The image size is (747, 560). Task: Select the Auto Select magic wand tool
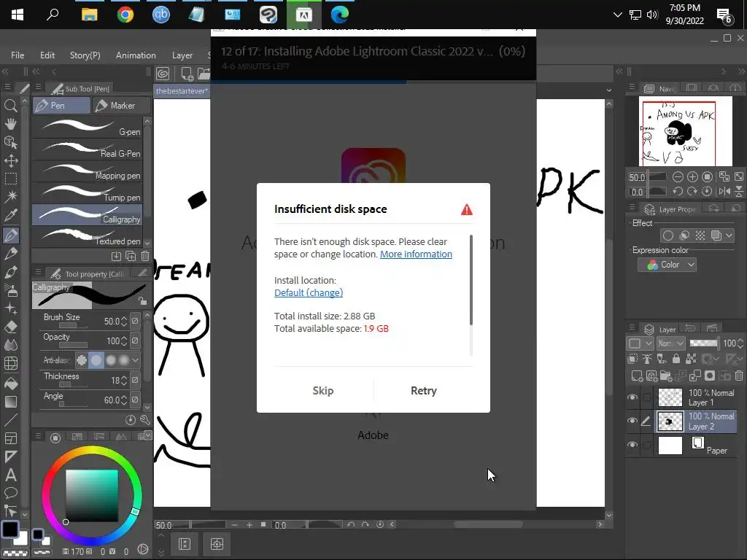click(x=10, y=197)
